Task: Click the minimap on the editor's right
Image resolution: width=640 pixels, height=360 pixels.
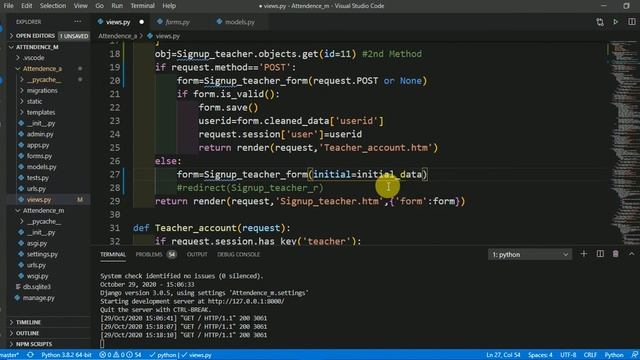Action: coord(623,143)
